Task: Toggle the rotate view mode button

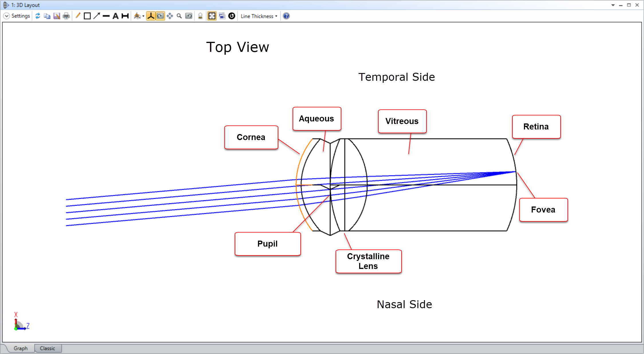Action: [160, 16]
